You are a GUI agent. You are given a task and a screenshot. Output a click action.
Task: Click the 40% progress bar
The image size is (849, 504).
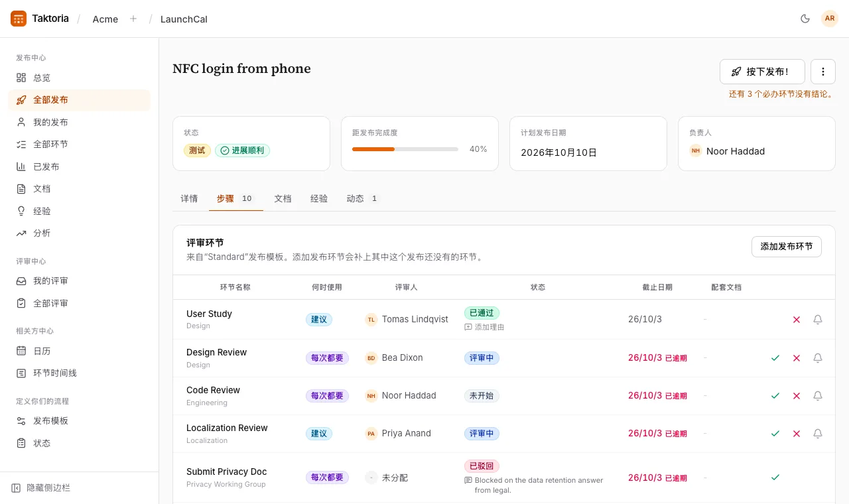405,149
